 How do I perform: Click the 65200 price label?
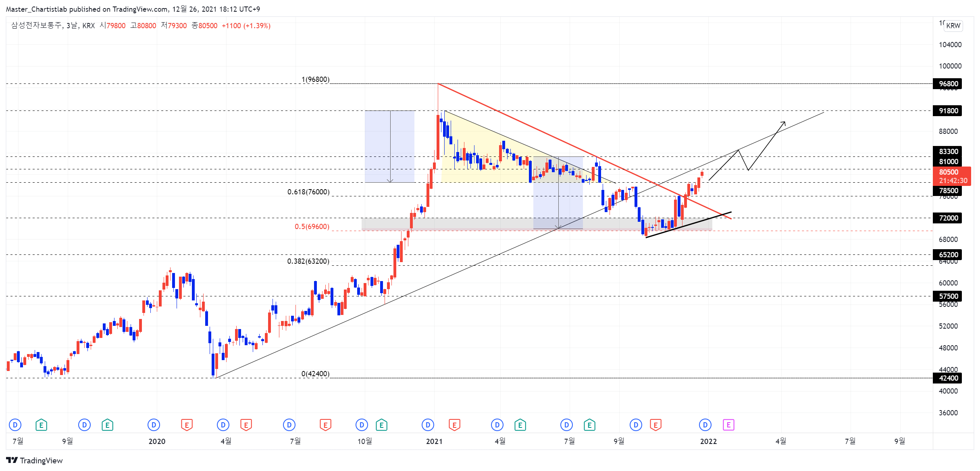(947, 255)
